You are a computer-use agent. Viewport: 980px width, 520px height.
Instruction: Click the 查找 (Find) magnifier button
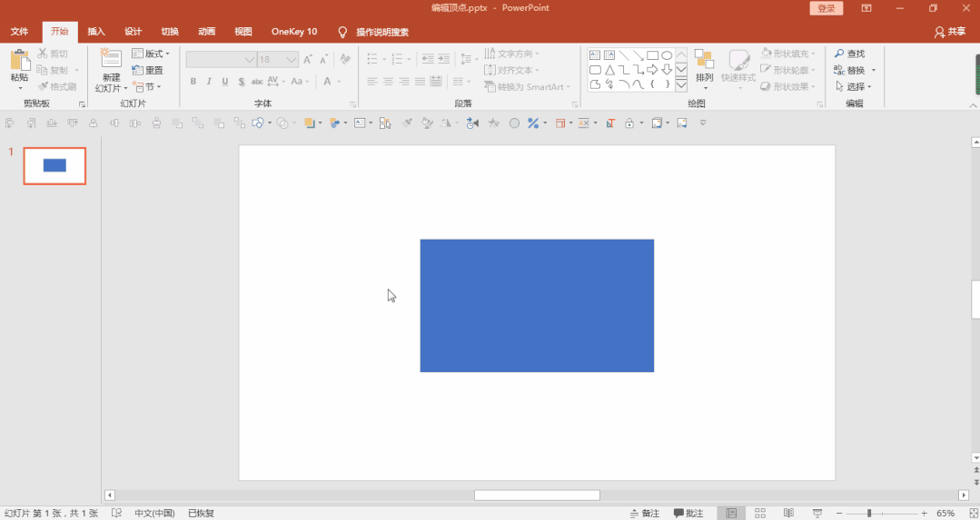(849, 54)
